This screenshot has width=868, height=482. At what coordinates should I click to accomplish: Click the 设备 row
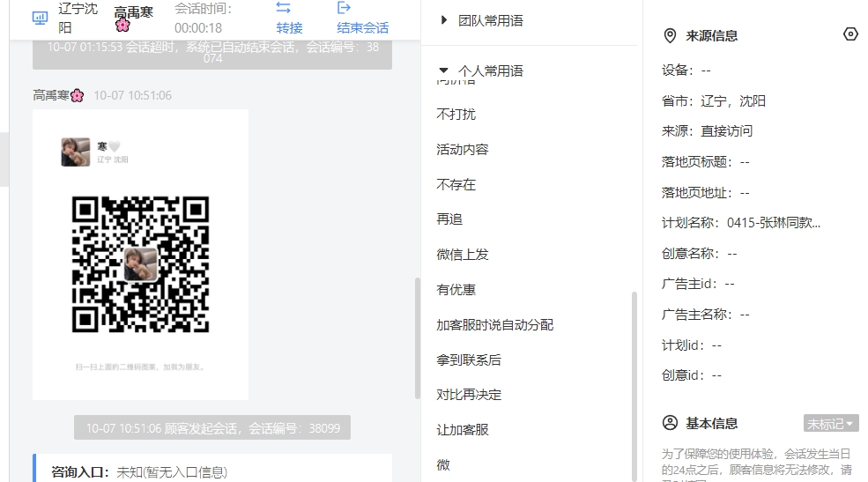pyautogui.click(x=686, y=70)
